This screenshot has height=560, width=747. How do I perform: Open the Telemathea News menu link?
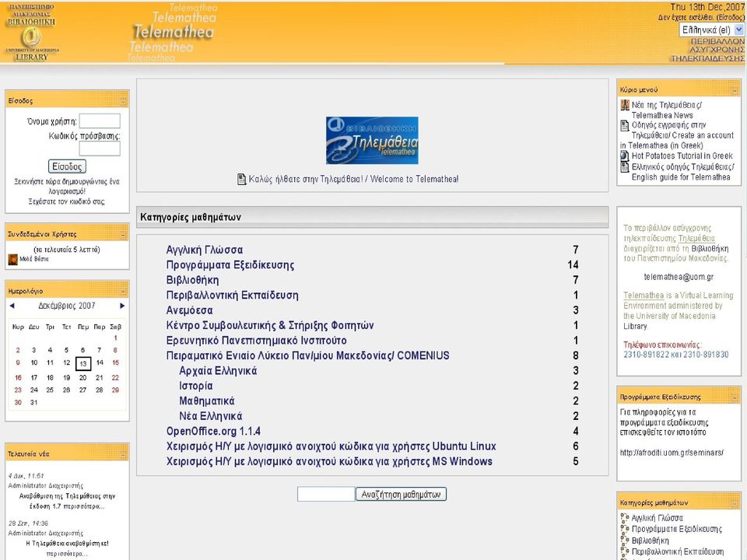coord(667,110)
